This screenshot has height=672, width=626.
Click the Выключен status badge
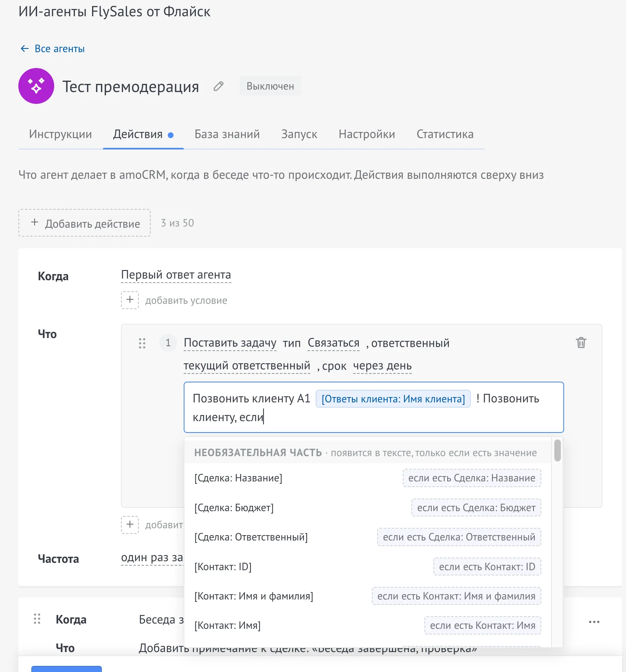[270, 86]
